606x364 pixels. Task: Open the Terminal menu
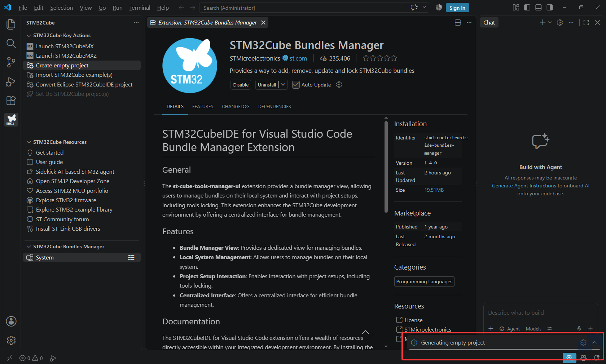pyautogui.click(x=140, y=8)
